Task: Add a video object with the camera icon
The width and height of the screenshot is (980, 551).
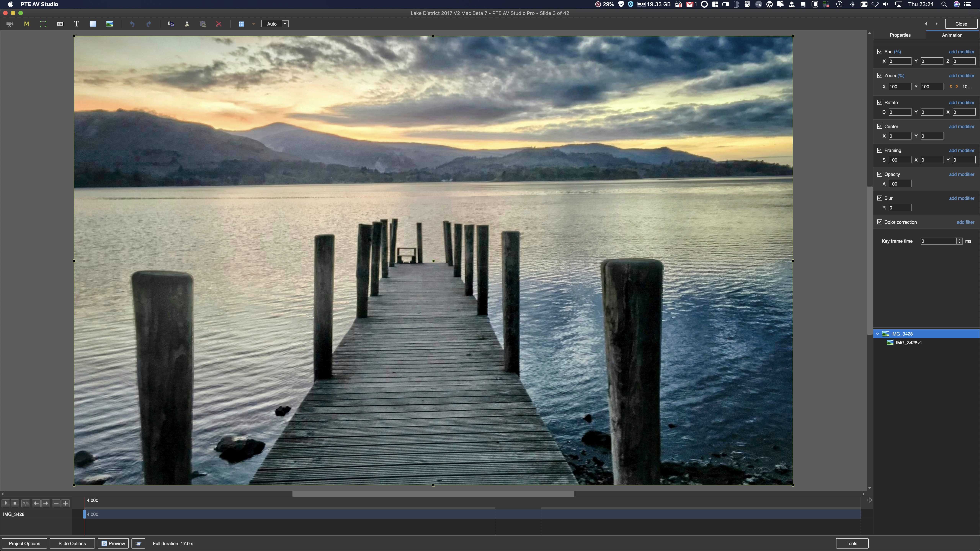Action: (10, 24)
